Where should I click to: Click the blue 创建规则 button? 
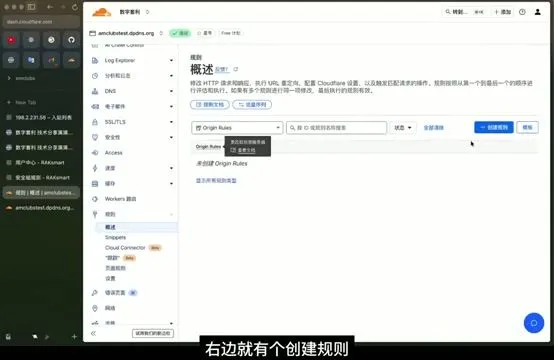click(494, 127)
